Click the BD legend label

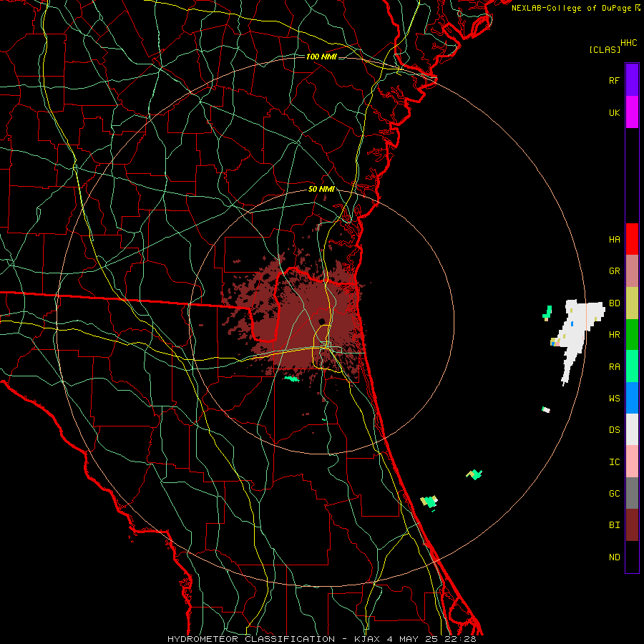[614, 303]
